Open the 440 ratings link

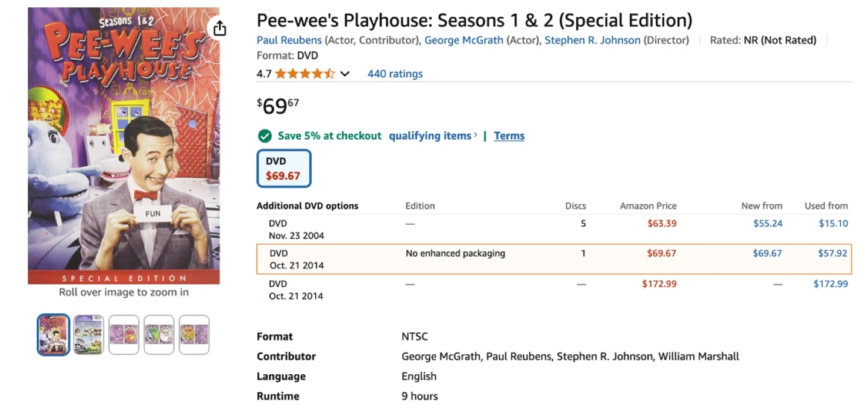[x=395, y=74]
